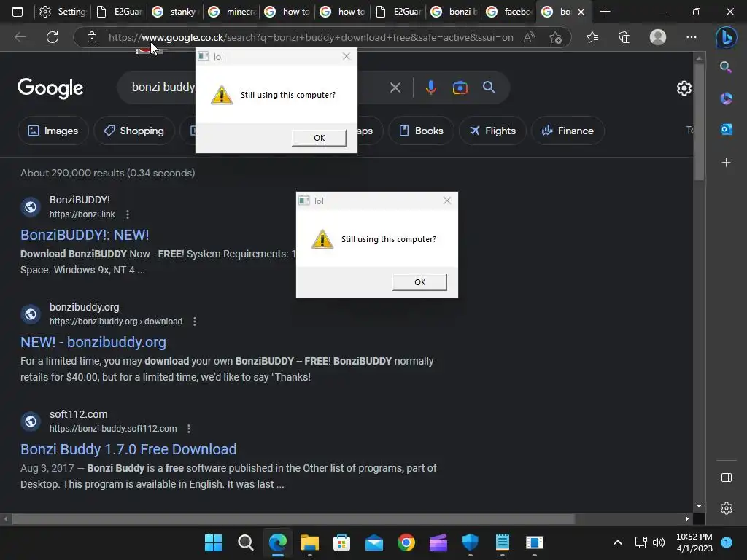The image size is (747, 560).
Task: Open Notepad from taskbar
Action: [502, 542]
